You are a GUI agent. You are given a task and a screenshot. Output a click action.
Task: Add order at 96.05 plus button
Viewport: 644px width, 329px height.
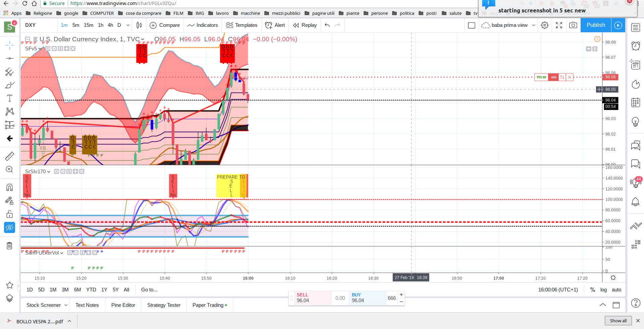599,89
